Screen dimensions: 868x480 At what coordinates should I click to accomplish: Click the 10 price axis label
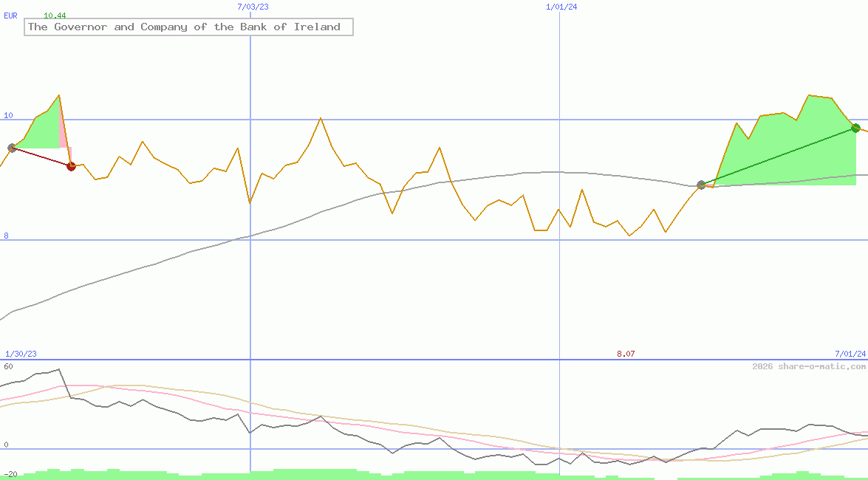point(8,116)
